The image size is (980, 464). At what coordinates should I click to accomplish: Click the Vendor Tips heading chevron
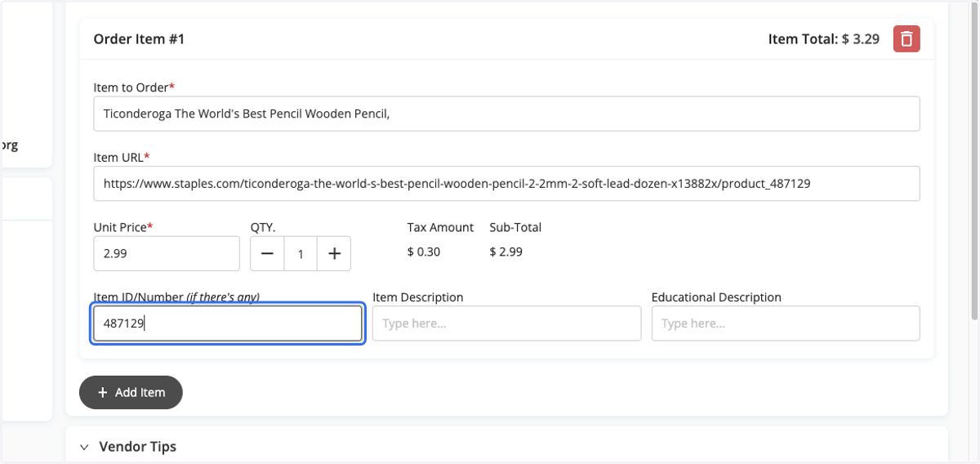(x=84, y=447)
